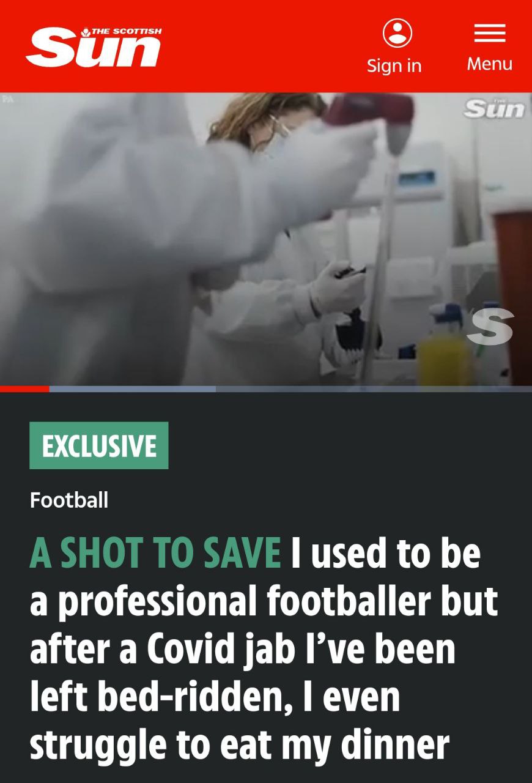The image size is (532, 783).
Task: Open the professional footballer Covid jab headline
Action: 264,649
